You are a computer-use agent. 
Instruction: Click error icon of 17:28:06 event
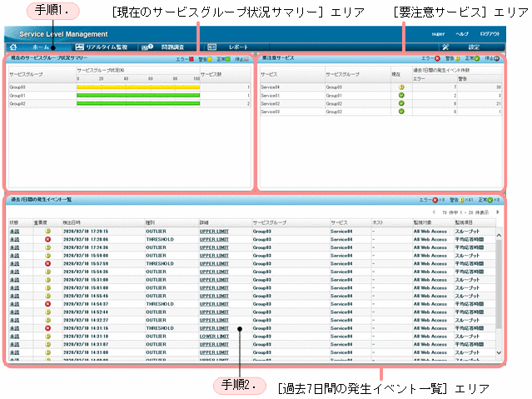point(47,239)
